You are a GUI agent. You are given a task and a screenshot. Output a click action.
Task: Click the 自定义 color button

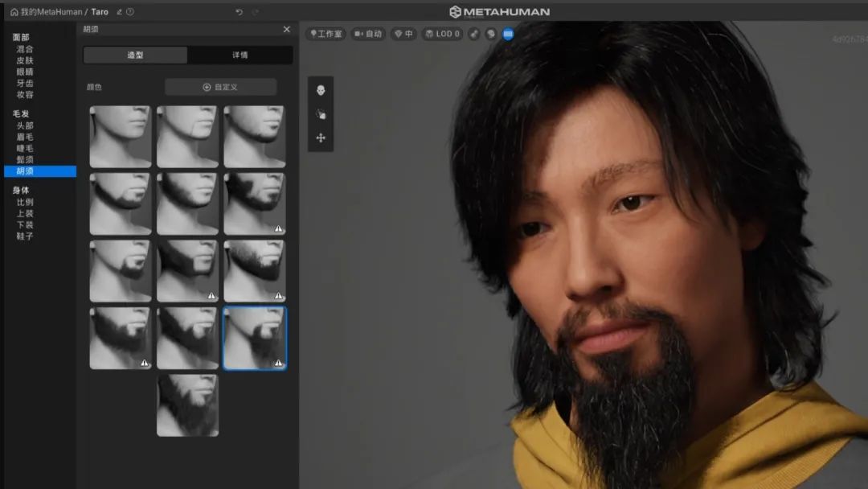220,87
